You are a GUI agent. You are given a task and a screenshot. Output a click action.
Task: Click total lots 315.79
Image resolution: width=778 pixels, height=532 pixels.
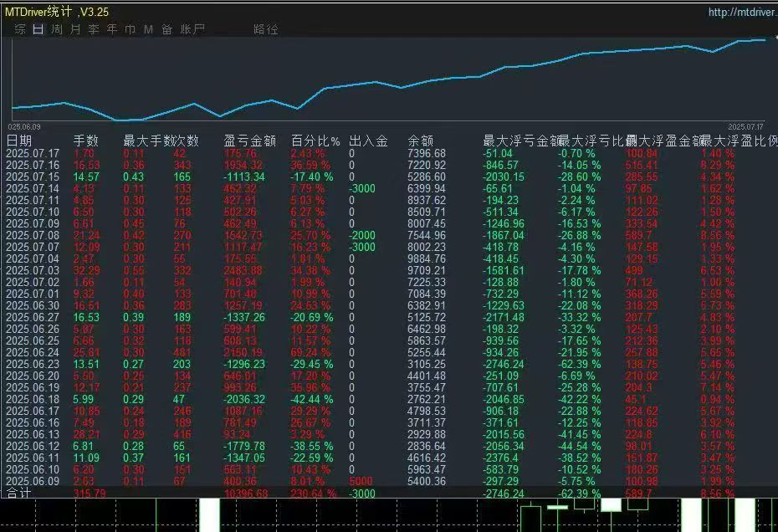tap(90, 494)
